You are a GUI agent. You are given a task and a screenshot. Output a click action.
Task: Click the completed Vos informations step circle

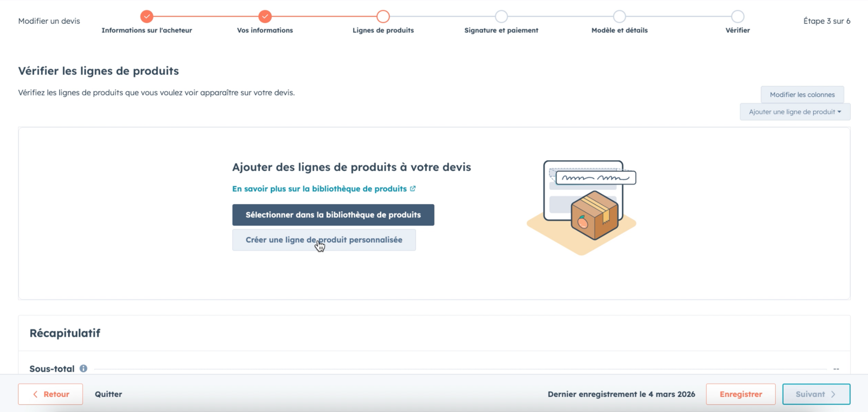[265, 16]
